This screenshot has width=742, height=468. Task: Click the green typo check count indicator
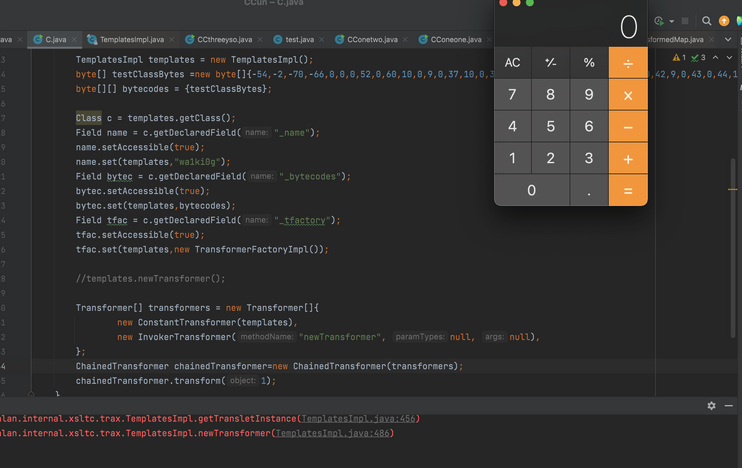click(x=698, y=58)
